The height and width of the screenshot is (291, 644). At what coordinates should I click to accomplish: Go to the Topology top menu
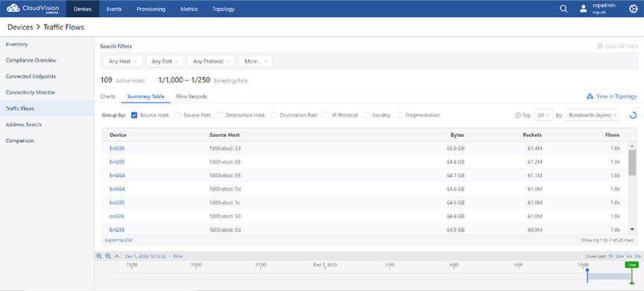pyautogui.click(x=224, y=9)
